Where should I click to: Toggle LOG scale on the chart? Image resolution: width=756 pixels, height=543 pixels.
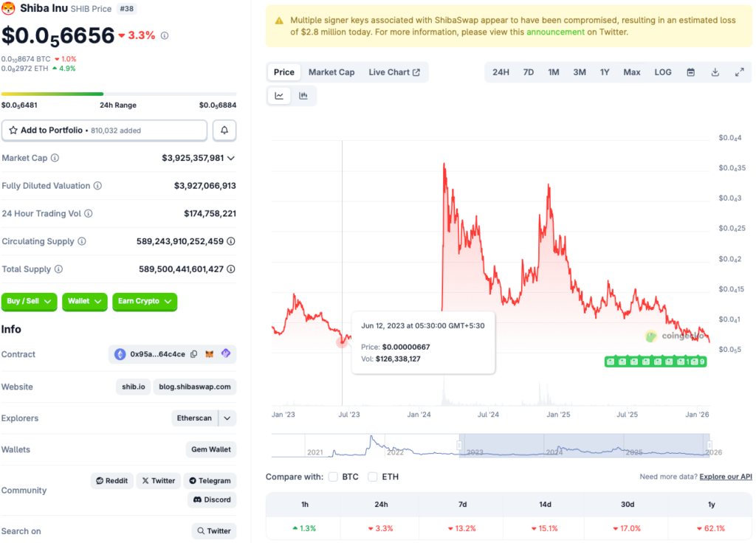[x=663, y=72]
